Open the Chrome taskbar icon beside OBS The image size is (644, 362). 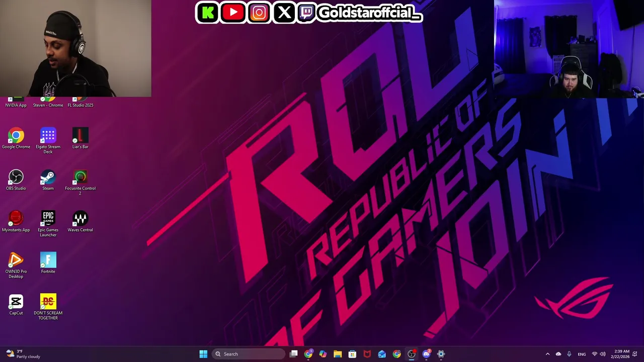click(x=397, y=354)
